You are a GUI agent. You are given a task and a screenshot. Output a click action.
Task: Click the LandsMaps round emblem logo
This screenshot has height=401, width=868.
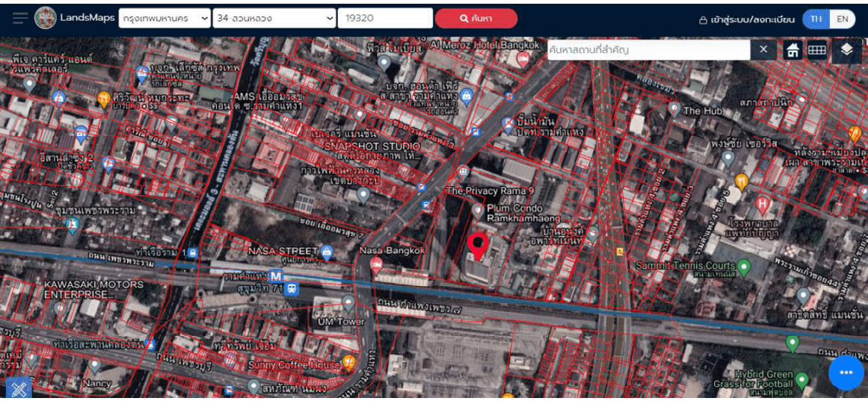(46, 18)
